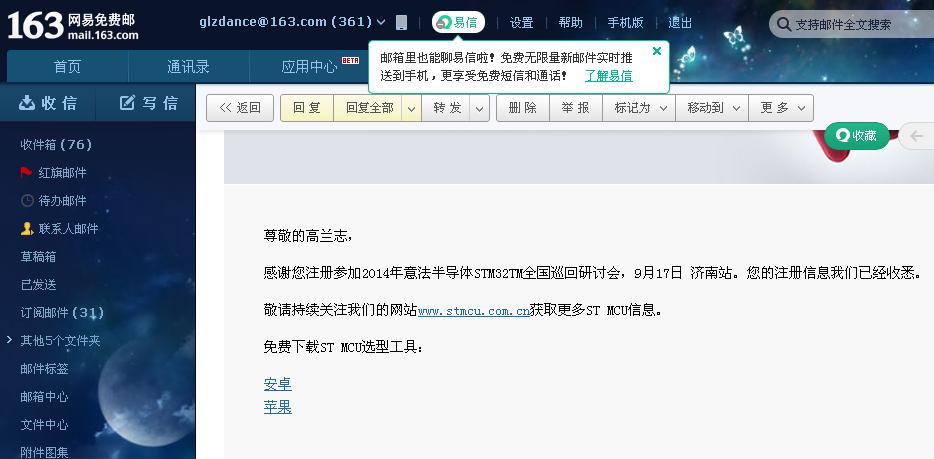Open 邮箱中心 in the sidebar
The image size is (934, 459).
pyautogui.click(x=44, y=396)
